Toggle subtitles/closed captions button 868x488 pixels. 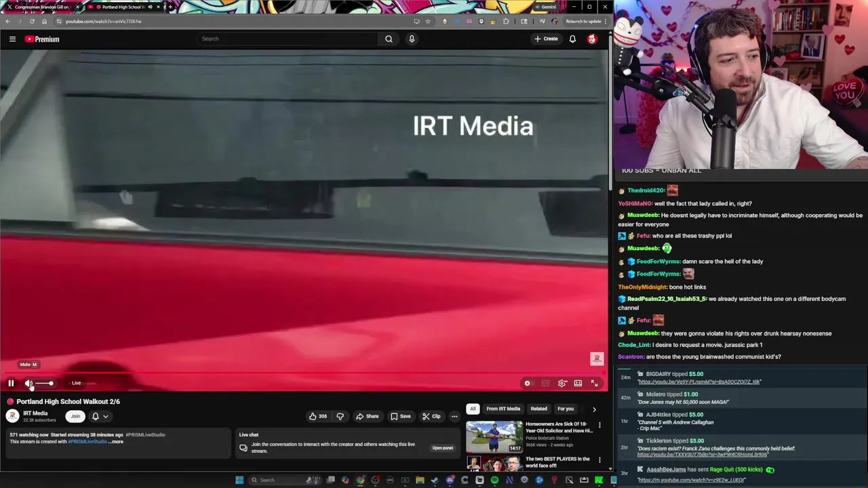click(x=545, y=383)
